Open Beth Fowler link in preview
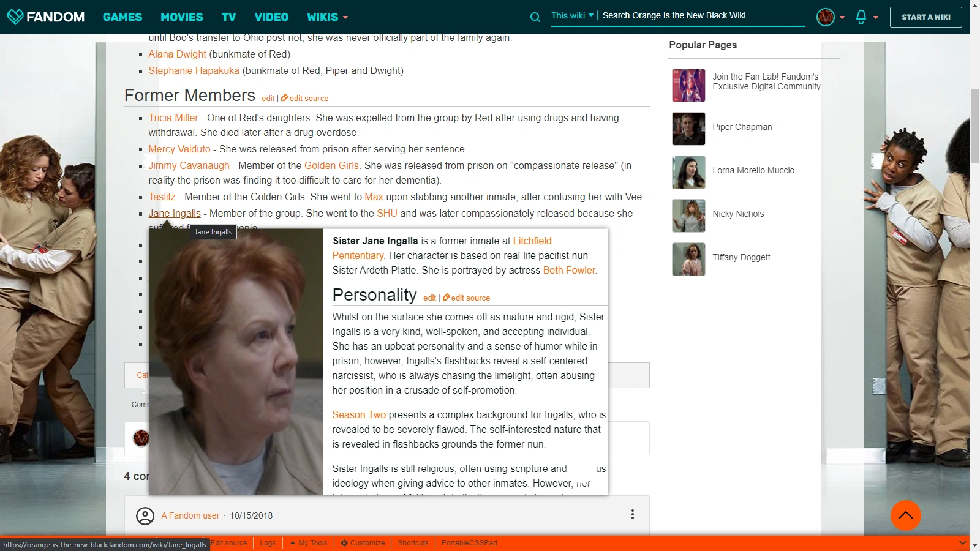Image resolution: width=980 pixels, height=551 pixels. 569,271
